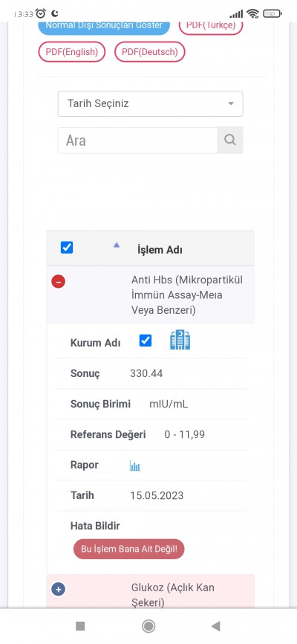Click the Ara search input field
The image size is (297, 644).
pos(137,140)
